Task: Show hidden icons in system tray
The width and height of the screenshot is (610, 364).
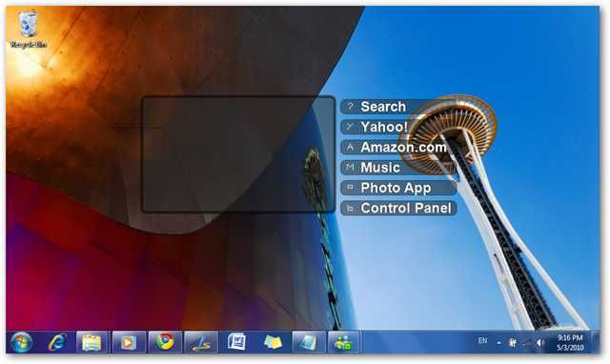Action: tap(498, 343)
